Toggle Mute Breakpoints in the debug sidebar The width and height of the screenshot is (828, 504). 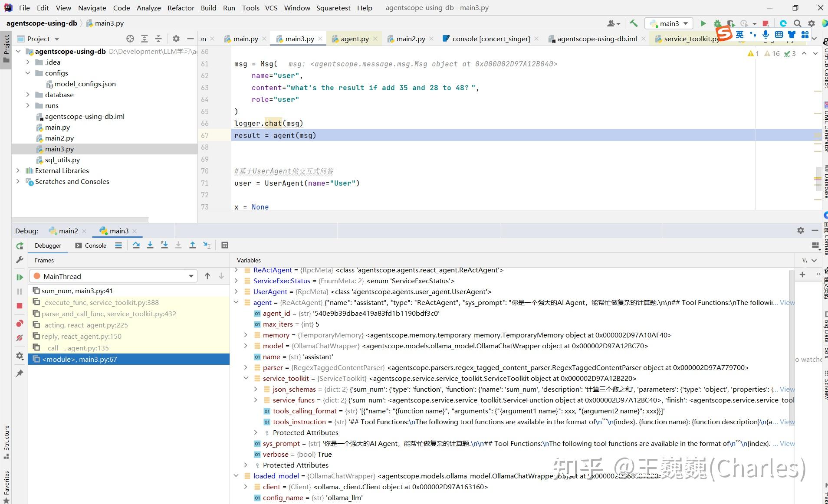[20, 338]
